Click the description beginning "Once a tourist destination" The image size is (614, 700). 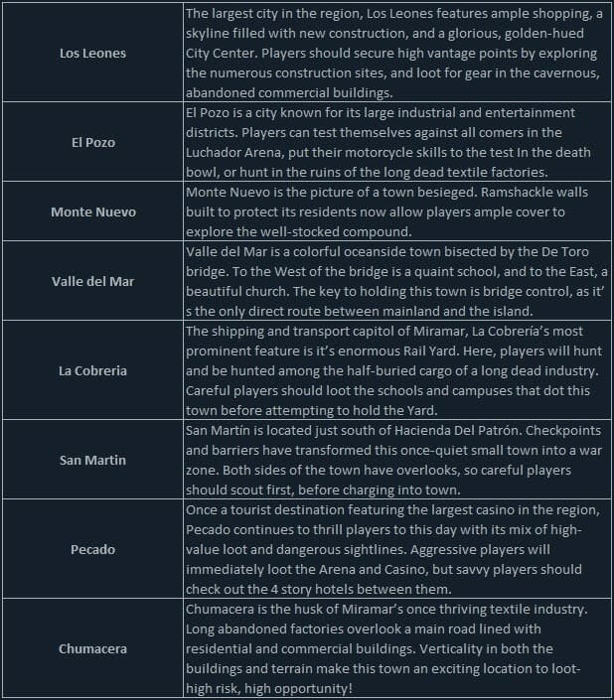(x=397, y=549)
